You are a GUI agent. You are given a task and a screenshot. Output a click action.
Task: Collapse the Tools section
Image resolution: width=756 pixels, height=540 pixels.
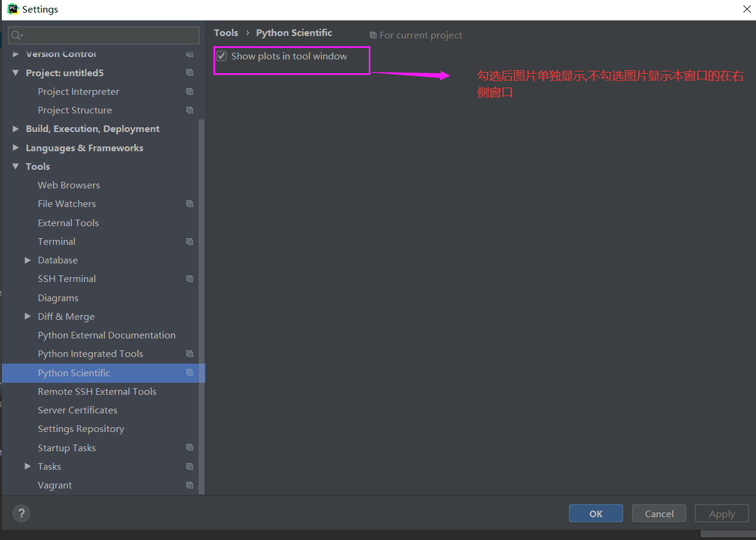(15, 166)
